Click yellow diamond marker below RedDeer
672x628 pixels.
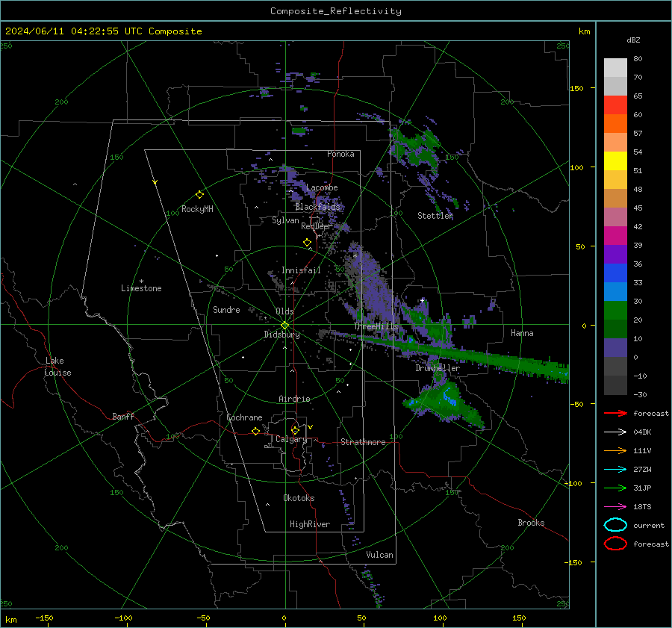307,243
